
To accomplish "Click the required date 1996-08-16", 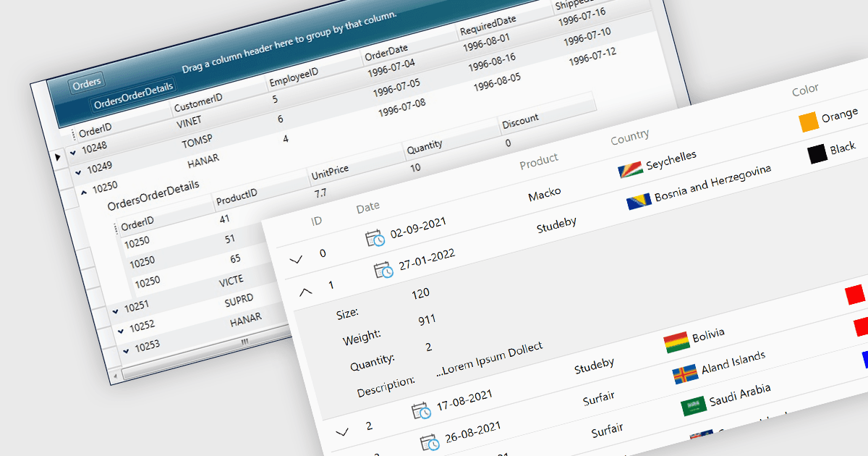I will (x=493, y=62).
